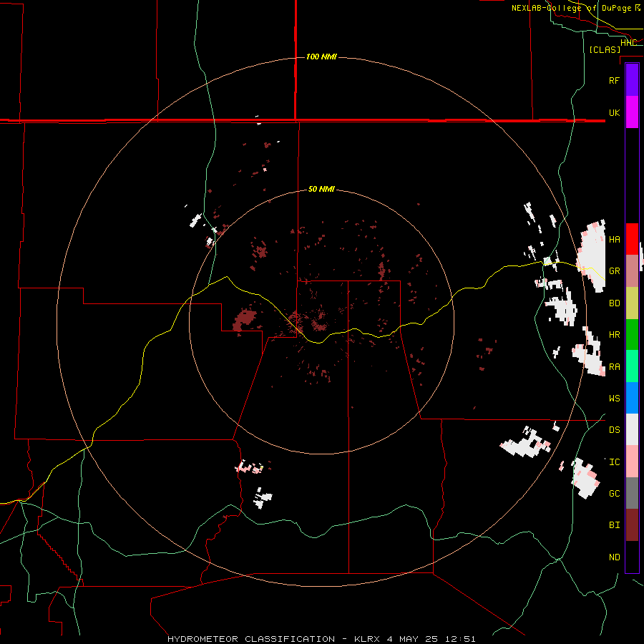Click the Hydrometeor Classification KLRX title caption

click(321, 639)
